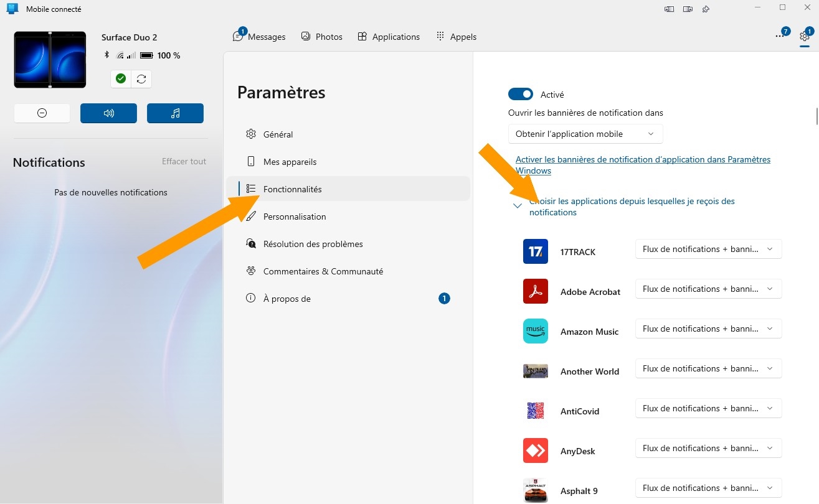Click the Adobe Acrobat app name
The width and height of the screenshot is (819, 504).
pos(590,292)
